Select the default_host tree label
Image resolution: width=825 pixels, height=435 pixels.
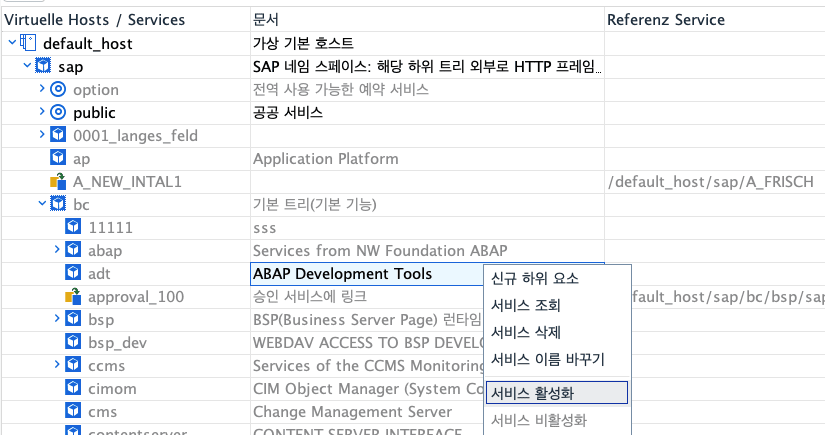(88, 44)
